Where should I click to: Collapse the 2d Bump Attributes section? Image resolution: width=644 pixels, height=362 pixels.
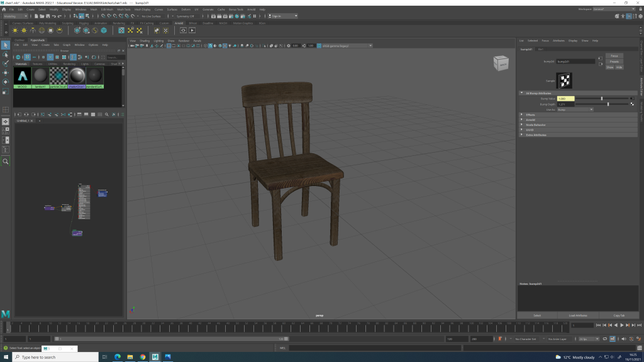pos(579,93)
